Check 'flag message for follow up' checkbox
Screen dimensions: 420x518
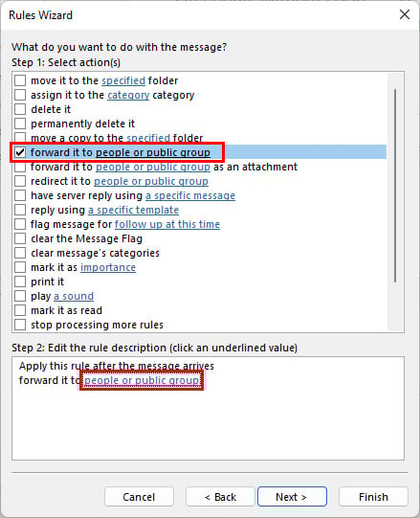(20, 224)
